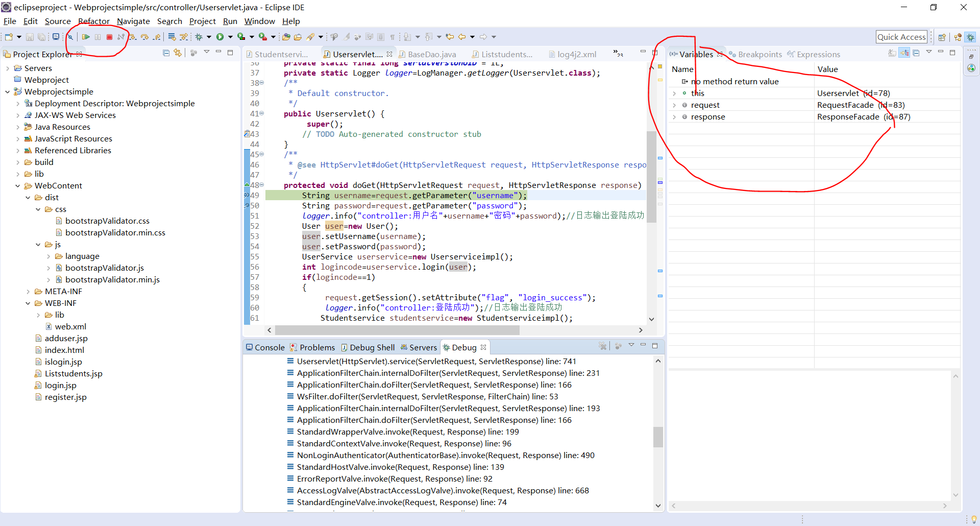This screenshot has width=980, height=526.
Task: Click the Debug bug toolbar icon
Action: tap(199, 37)
